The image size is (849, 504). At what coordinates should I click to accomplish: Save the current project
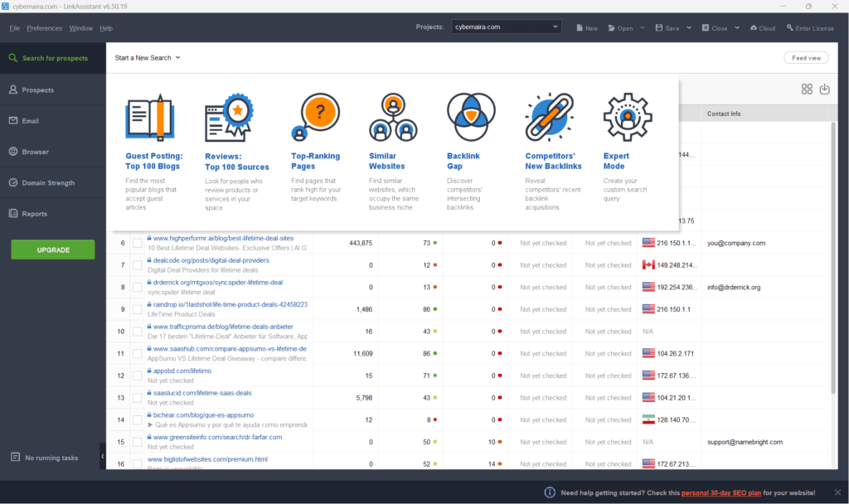[x=667, y=28]
